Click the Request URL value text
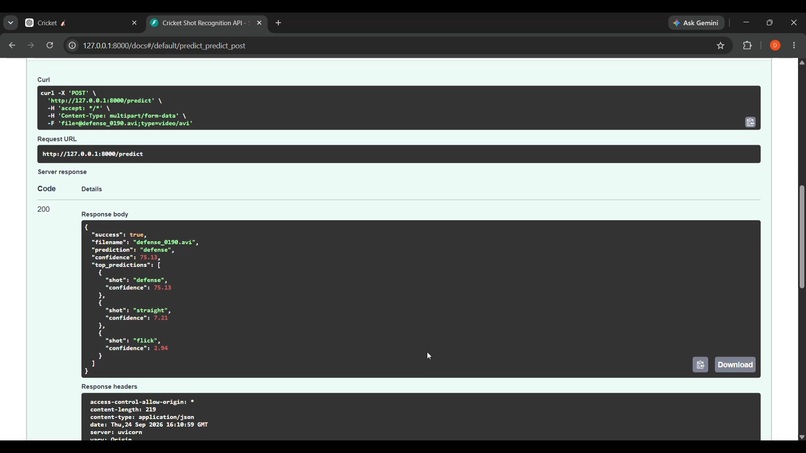Viewport: 806px width, 453px height. (x=93, y=154)
